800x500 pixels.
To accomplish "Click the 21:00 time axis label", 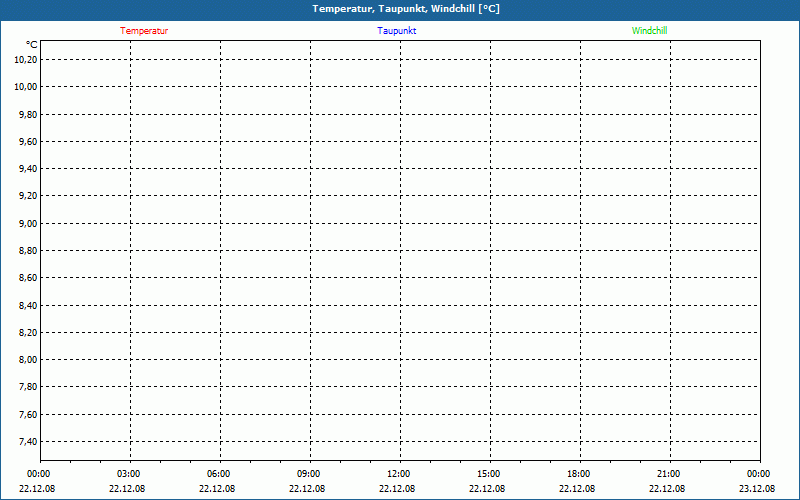I will point(668,474).
